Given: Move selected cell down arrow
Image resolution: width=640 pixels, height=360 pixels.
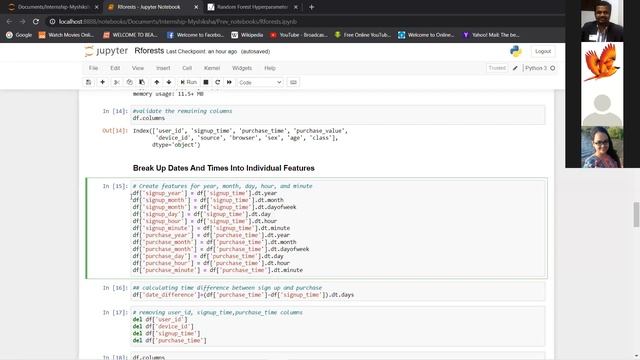Looking at the screenshot, I should pos(169,82).
